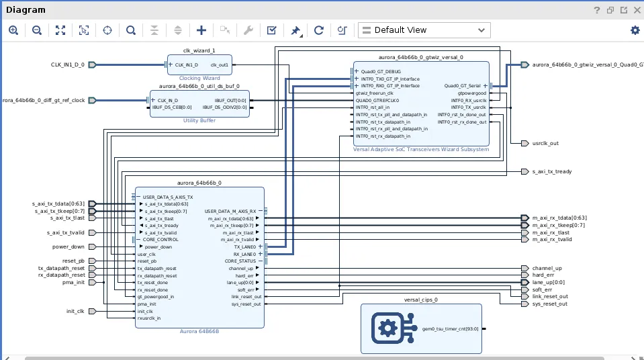Expand the TX_LANE0 interface plus sign

260,246
